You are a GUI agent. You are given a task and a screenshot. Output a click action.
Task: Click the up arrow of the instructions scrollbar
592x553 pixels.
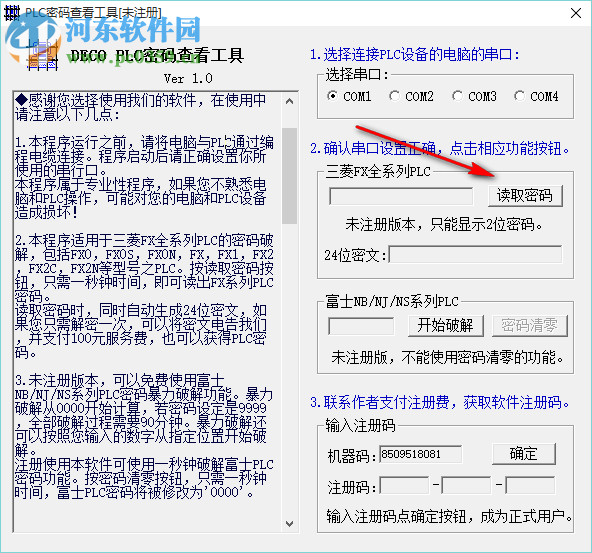coord(290,101)
